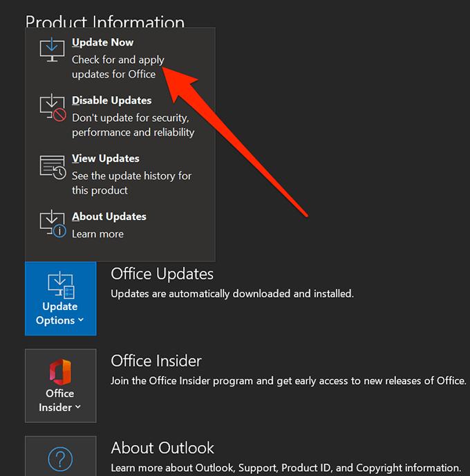The width and height of the screenshot is (470, 476).
Task: Click the About Outlook heading
Action: tap(162, 448)
